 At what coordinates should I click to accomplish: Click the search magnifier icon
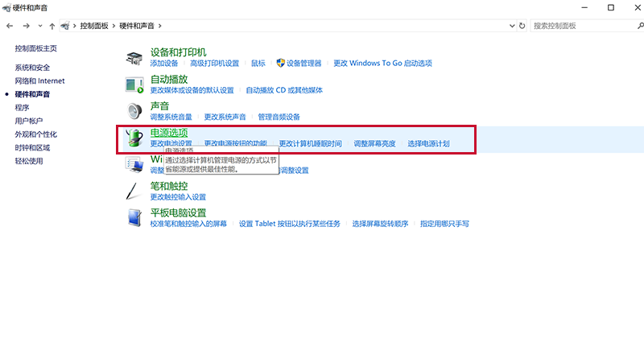coord(640,26)
